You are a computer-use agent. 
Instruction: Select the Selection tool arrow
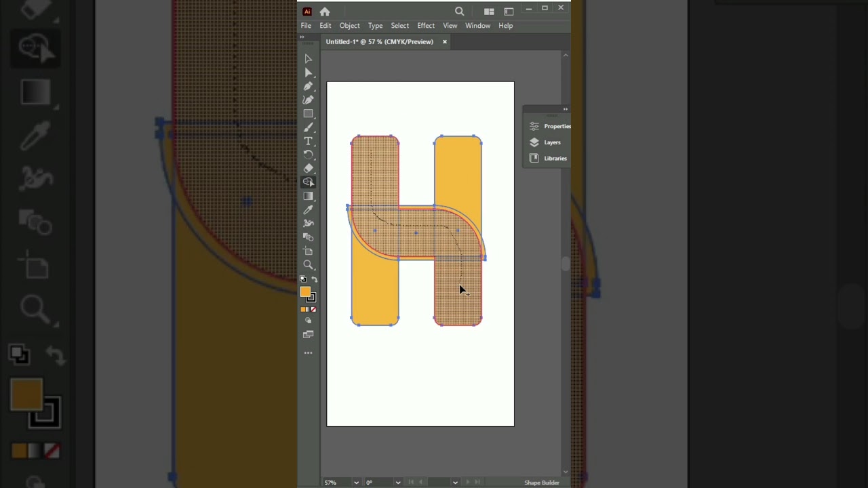308,59
